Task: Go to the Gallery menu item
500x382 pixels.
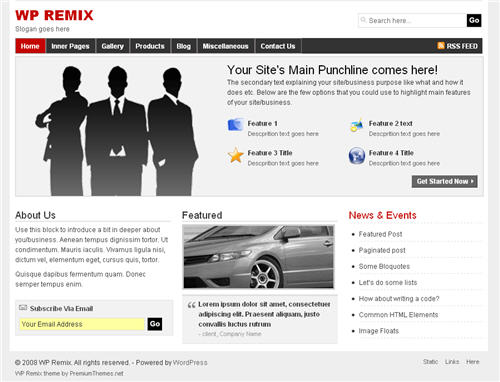Action: [113, 46]
